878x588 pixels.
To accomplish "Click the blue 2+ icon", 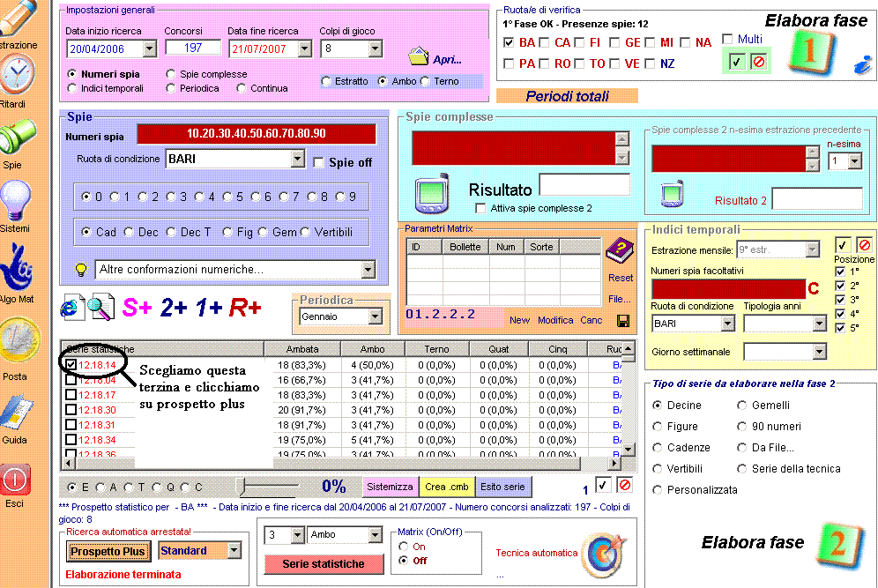I will 174,308.
